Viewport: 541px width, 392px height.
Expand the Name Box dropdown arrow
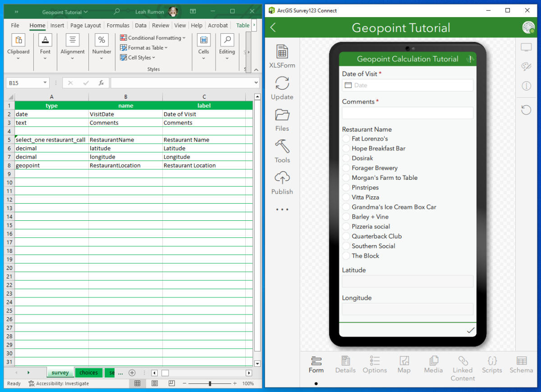coord(45,83)
